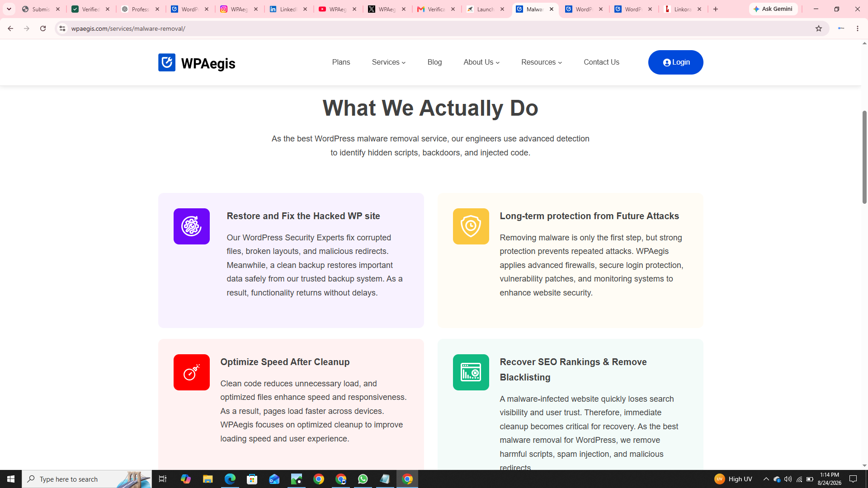The width and height of the screenshot is (868, 488).
Task: Click the yellow Long-term protection shield icon
Action: [471, 226]
